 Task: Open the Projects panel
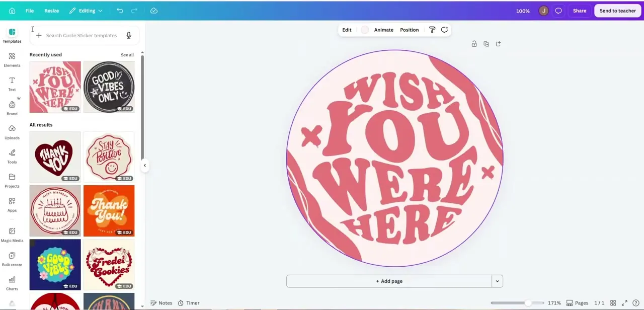pyautogui.click(x=12, y=180)
